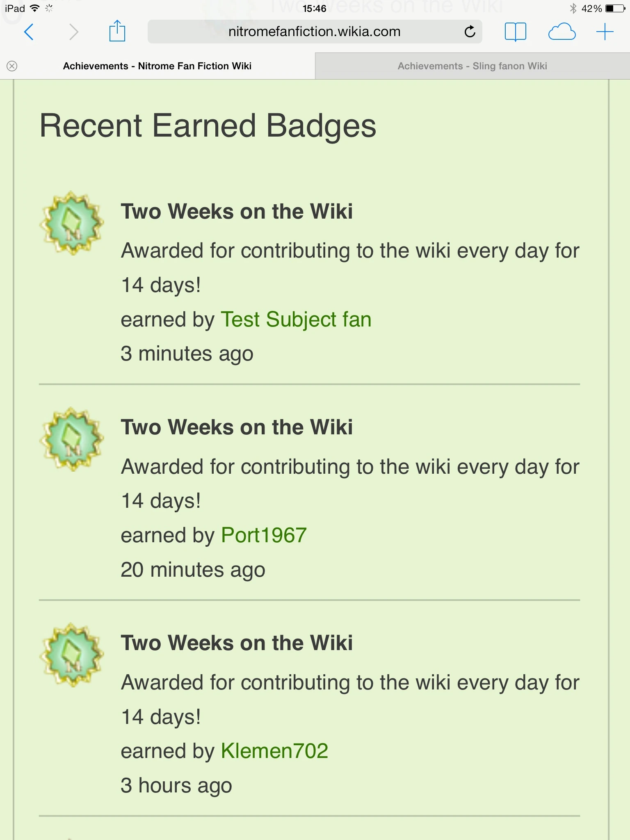Screen dimensions: 630x840
Task: Tap the status bar clock
Action: coord(314,8)
